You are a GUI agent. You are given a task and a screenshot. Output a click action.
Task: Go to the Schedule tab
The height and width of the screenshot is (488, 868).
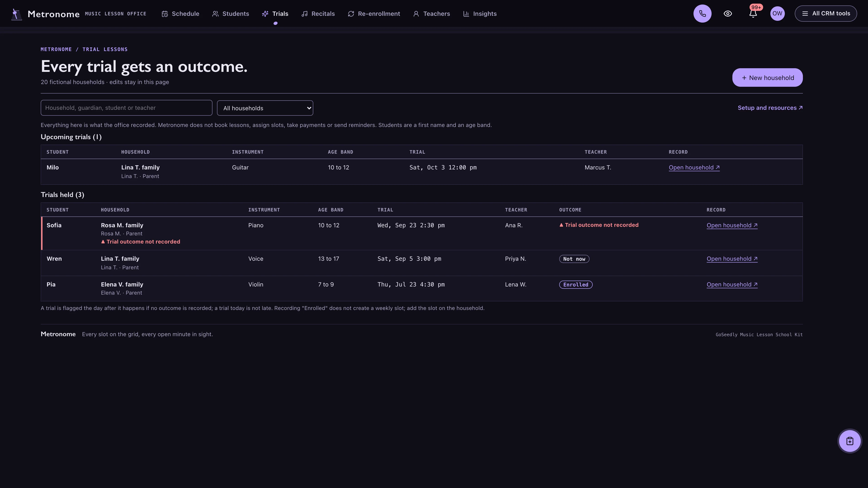180,14
